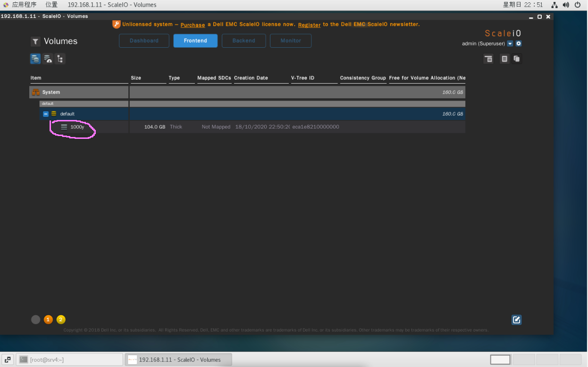Select the volumes view icon
Viewport: 588px width, 367px height.
[35, 59]
